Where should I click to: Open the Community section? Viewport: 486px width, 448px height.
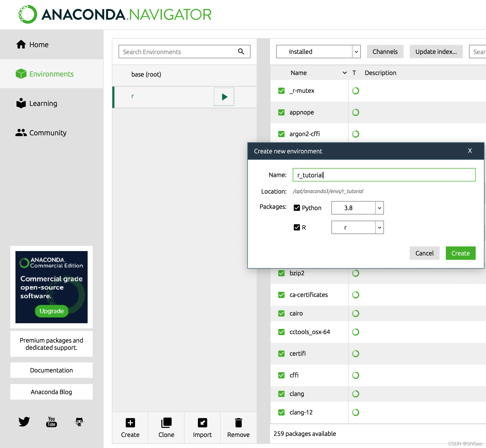tap(52, 133)
